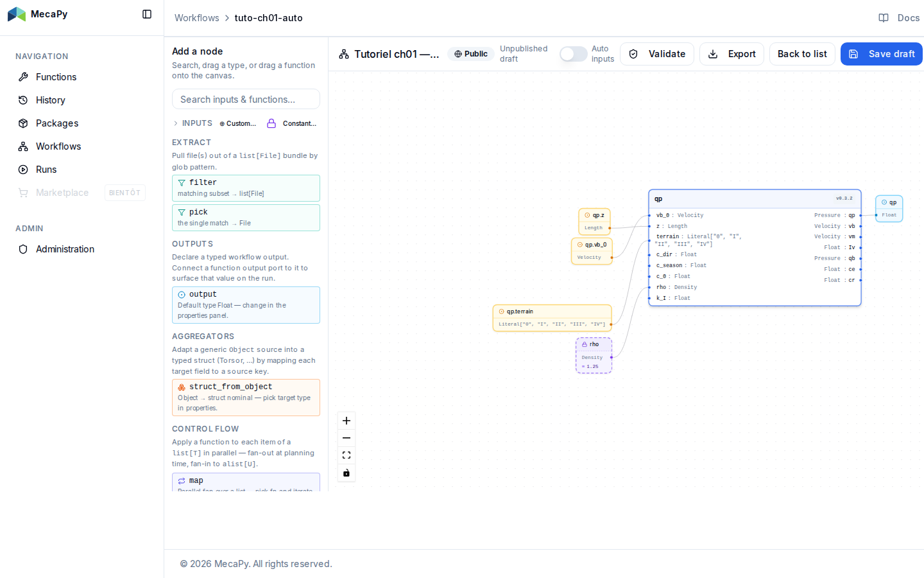Click the Marketplace BIENTÔT badge
Screen dimensions: 924x578
coord(125,193)
